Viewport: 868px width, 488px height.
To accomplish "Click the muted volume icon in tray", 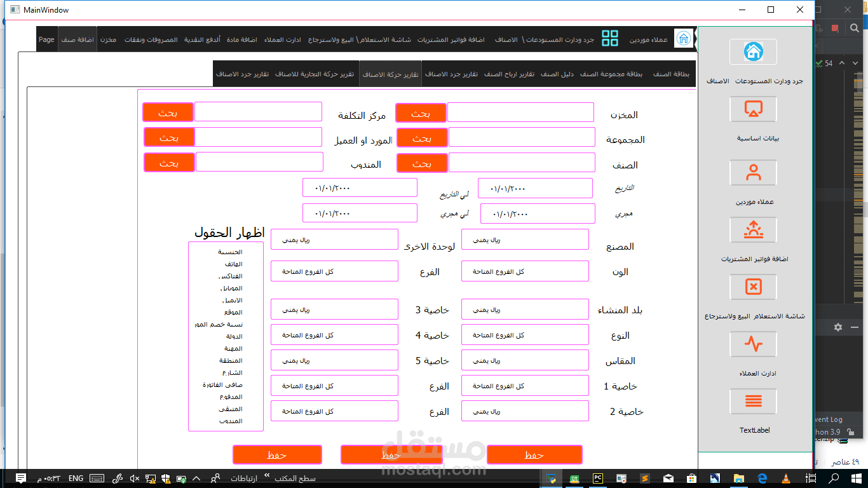I will click(x=134, y=478).
